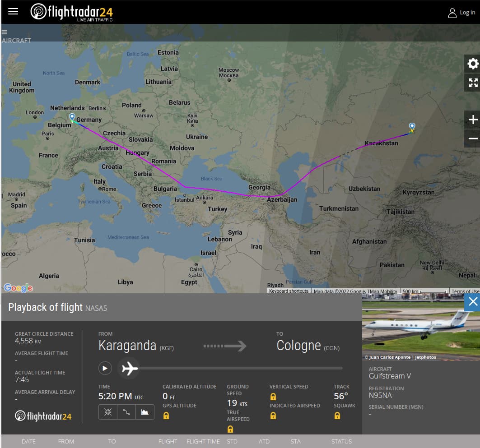
Task: Click the squawk lock icon
Action: 337,416
